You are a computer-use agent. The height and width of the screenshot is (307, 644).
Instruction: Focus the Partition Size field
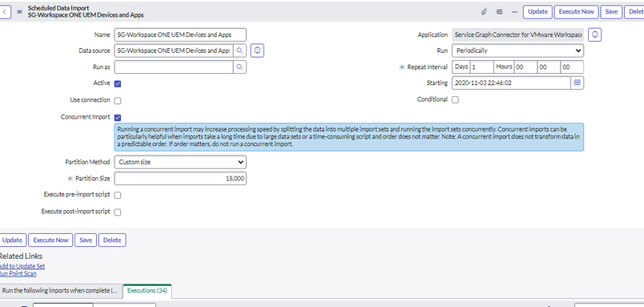point(180,179)
